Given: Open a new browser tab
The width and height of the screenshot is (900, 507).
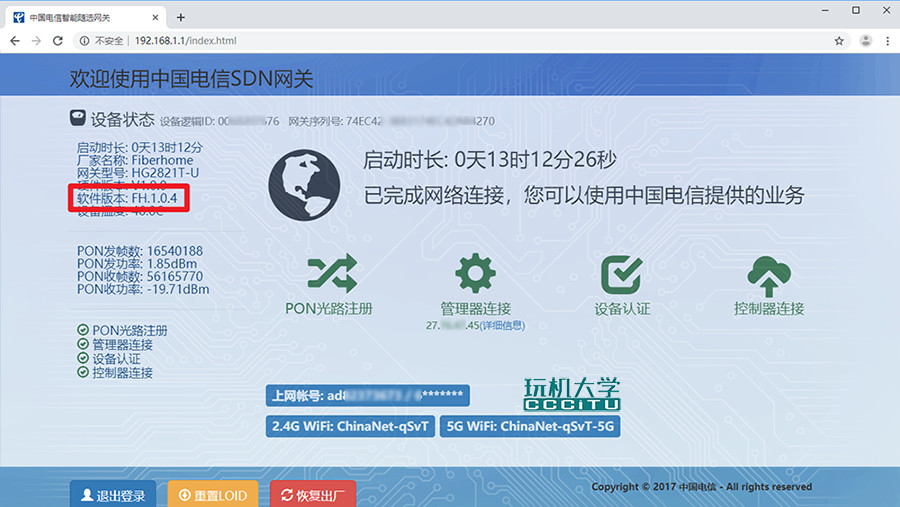Looking at the screenshot, I should (181, 17).
